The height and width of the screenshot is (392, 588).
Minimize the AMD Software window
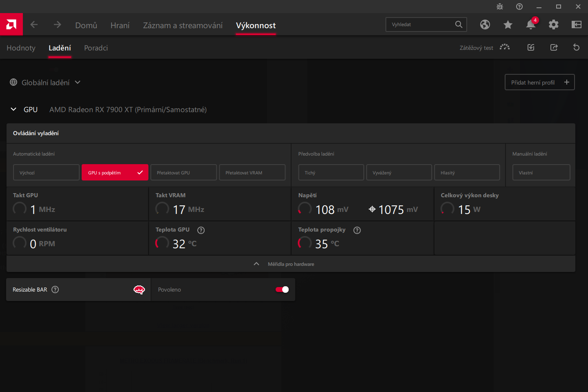point(539,7)
